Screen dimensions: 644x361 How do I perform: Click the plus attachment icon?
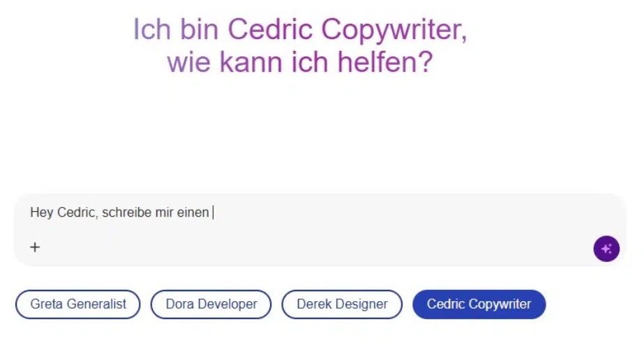[x=35, y=247]
